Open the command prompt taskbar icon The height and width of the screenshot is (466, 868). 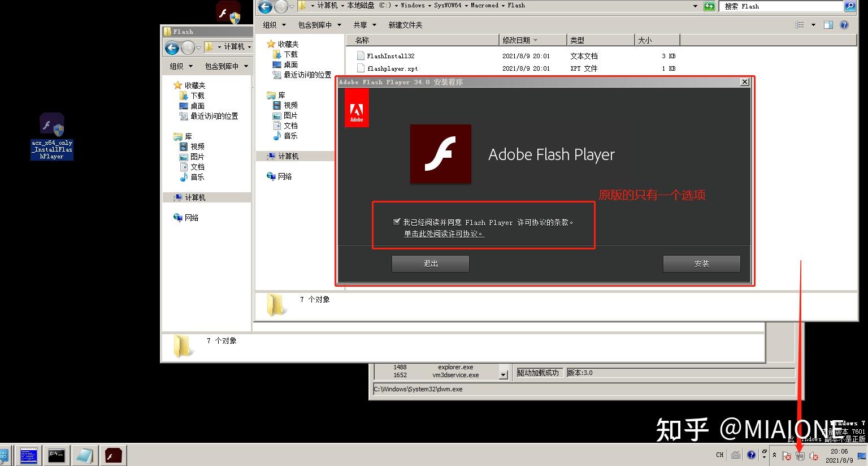[57, 455]
